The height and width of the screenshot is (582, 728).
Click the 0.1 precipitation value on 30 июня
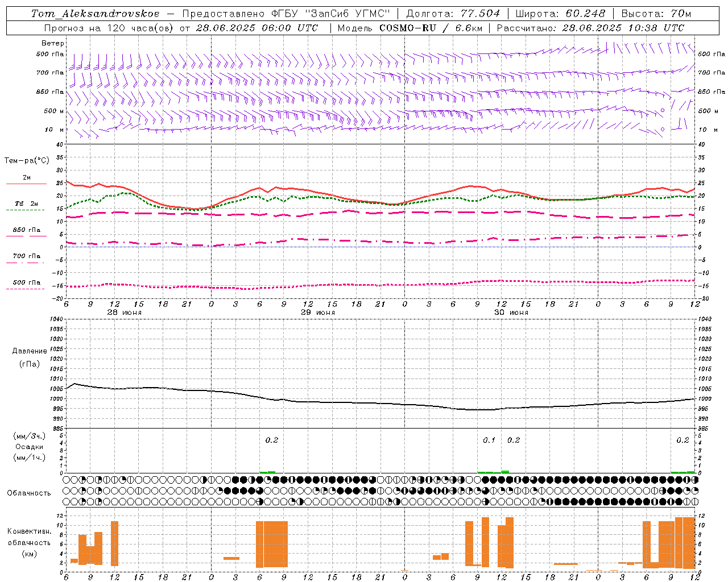click(x=489, y=440)
